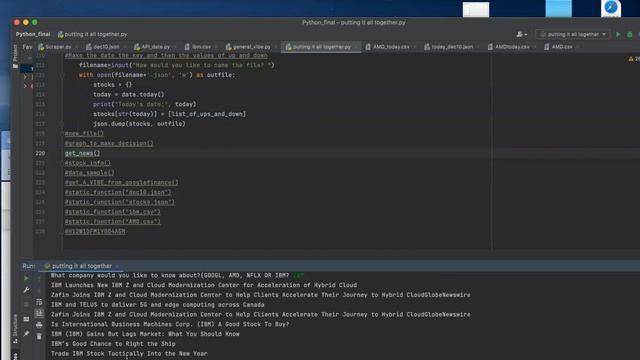Close the Scraper.py tab
The width and height of the screenshot is (640, 360).
(x=76, y=47)
